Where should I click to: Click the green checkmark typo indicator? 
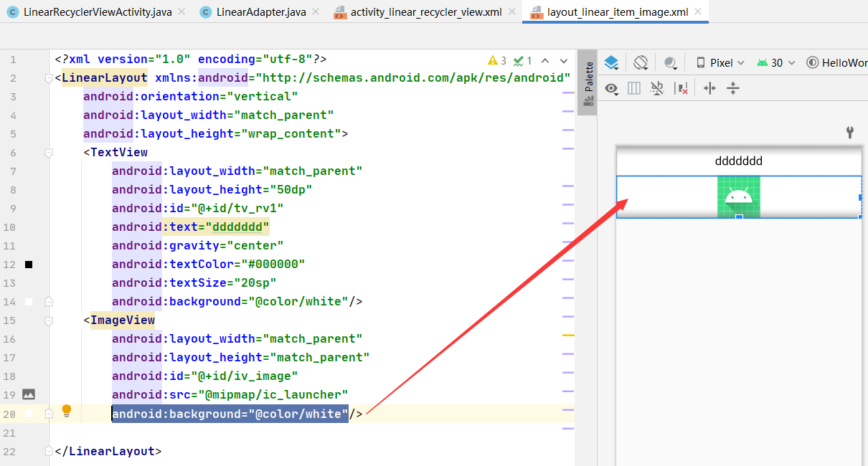coord(524,61)
